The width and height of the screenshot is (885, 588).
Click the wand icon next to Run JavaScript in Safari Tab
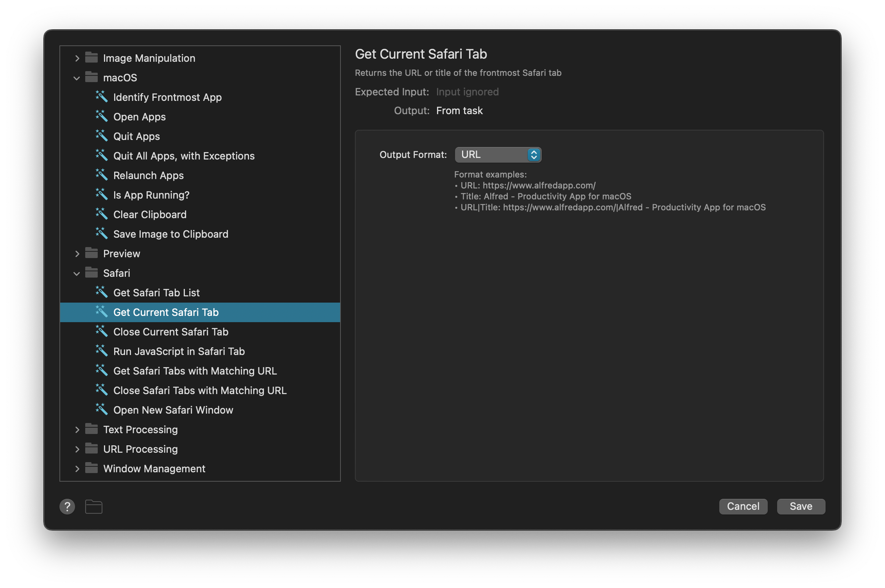[102, 351]
